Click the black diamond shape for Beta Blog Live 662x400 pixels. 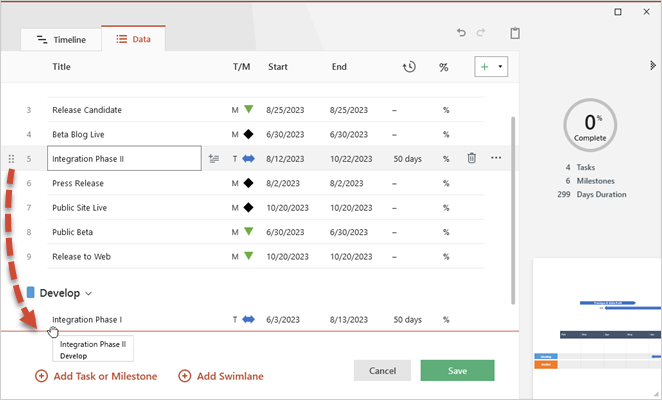pos(249,134)
